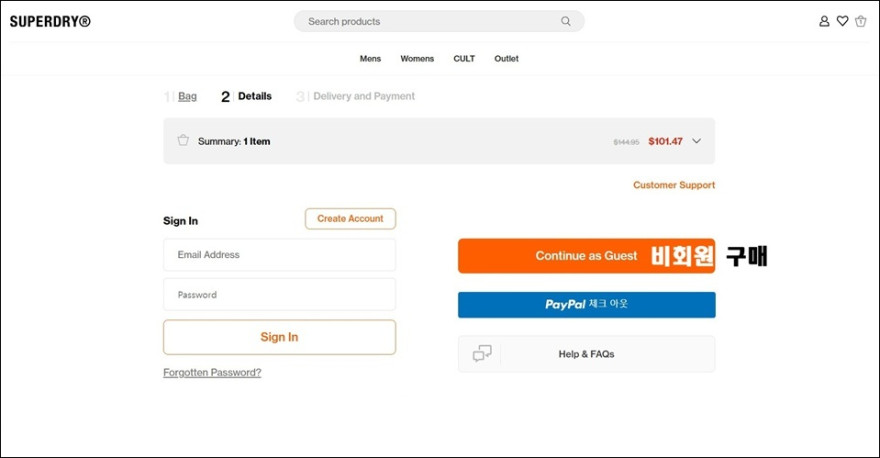Focus the Email Address field
This screenshot has height=458, width=880.
(x=279, y=255)
